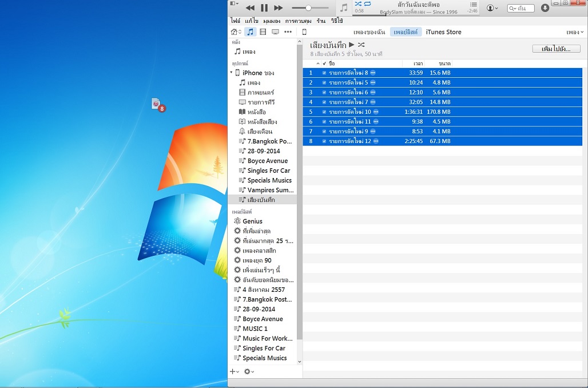Image resolution: width=588 pixels, height=388 pixels.
Task: Skip to the next track
Action: point(279,8)
